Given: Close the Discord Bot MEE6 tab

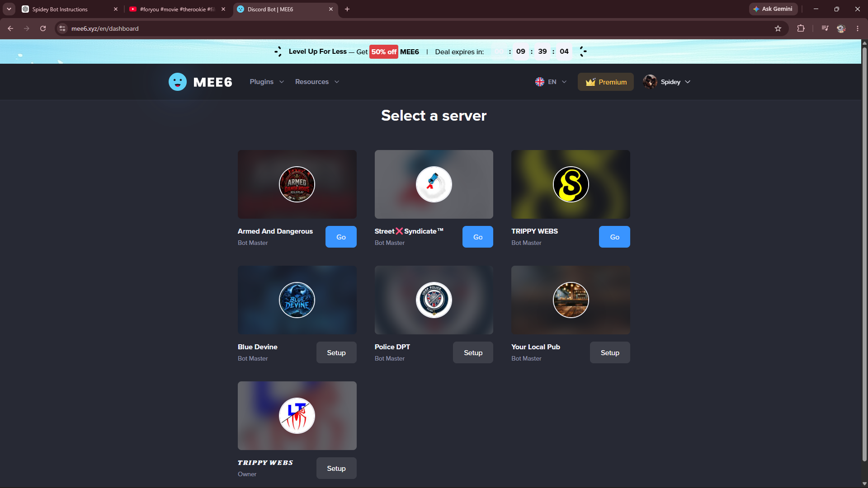Looking at the screenshot, I should pos(331,9).
